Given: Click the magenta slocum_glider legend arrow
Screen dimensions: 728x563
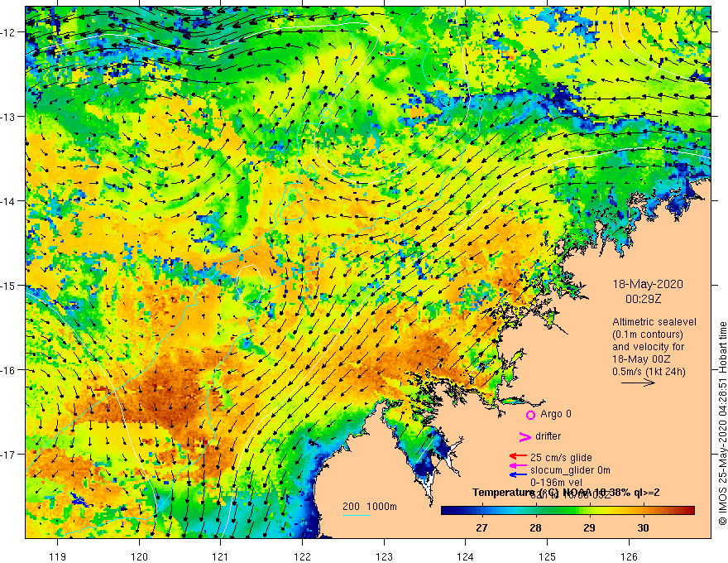Looking at the screenshot, I should [x=518, y=465].
